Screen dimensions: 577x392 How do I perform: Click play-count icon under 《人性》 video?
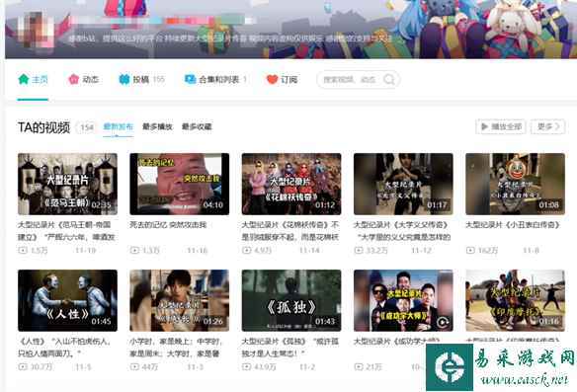coord(23,367)
